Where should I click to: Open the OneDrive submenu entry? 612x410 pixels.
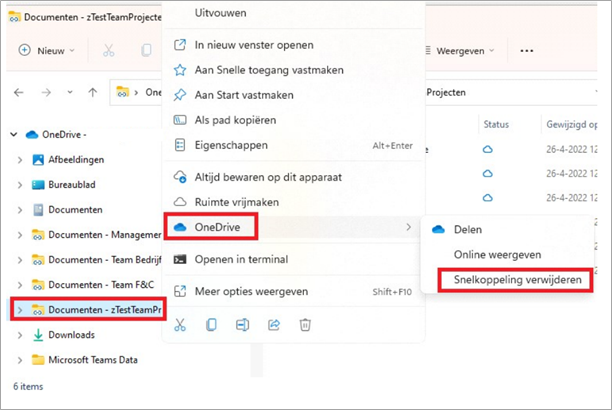click(x=293, y=227)
